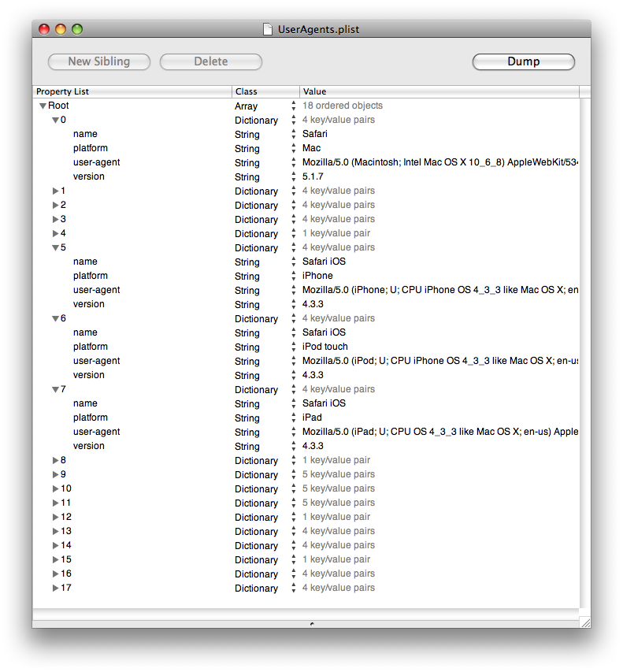The height and width of the screenshot is (672, 623).
Task: Expand dictionary item 8
Action: click(x=56, y=460)
